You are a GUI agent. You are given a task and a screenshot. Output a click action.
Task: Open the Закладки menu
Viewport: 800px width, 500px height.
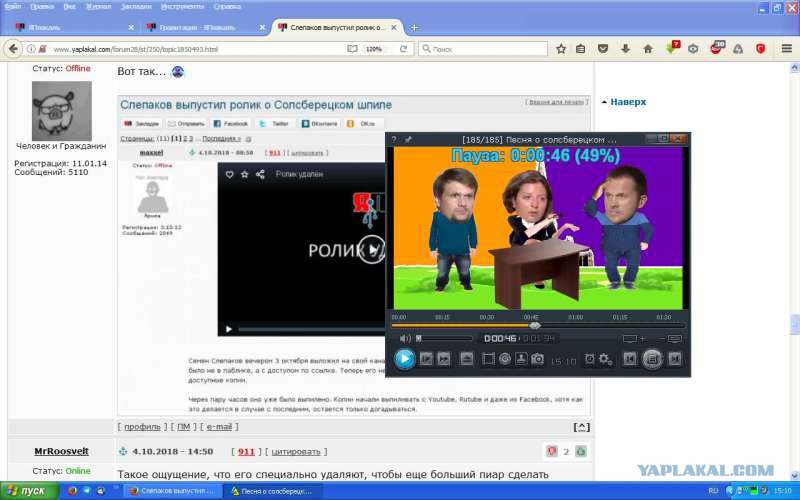click(x=136, y=7)
